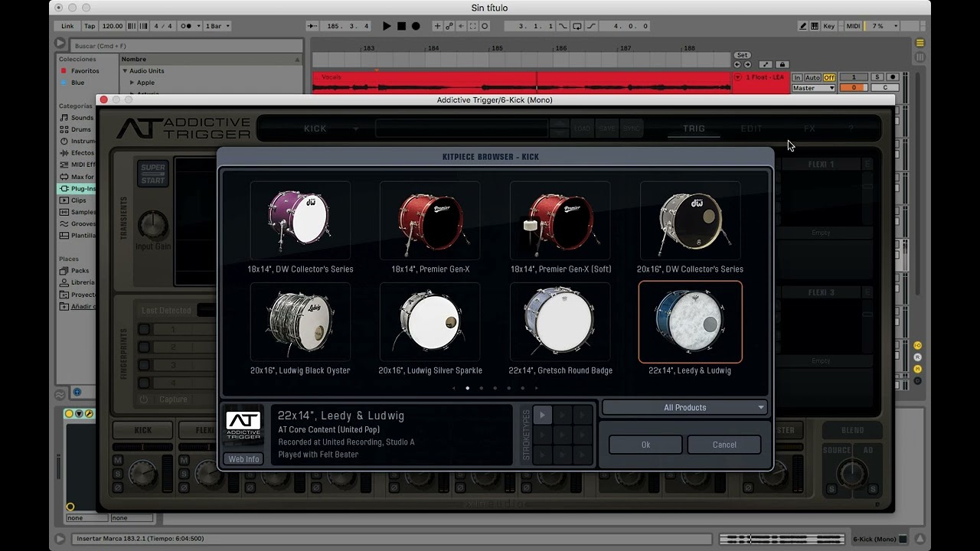Image resolution: width=980 pixels, height=551 pixels.
Task: Click the Input Gain knob
Action: tap(153, 225)
